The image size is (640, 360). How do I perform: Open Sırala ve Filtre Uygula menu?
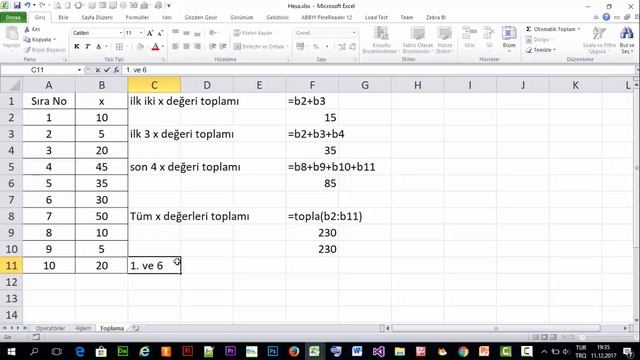tap(599, 40)
